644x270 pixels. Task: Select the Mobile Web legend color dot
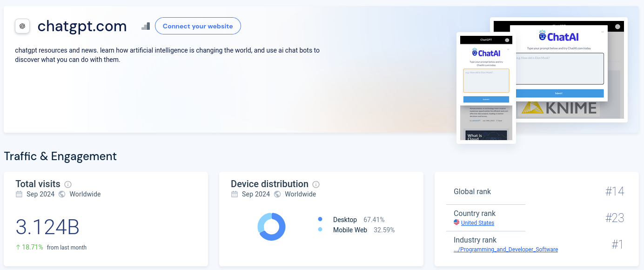pos(320,229)
